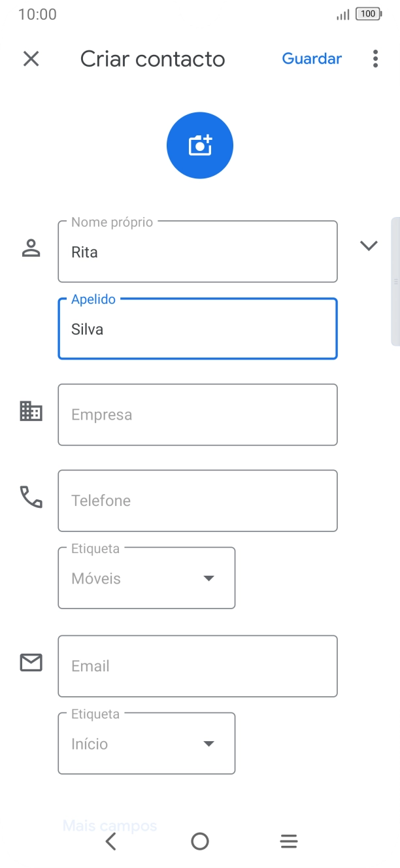Click the person icon beside name fields
The image size is (400, 868).
31,246
